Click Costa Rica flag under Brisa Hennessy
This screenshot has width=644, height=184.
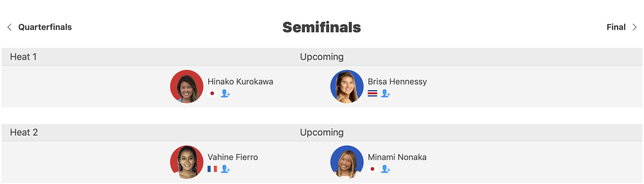point(372,93)
